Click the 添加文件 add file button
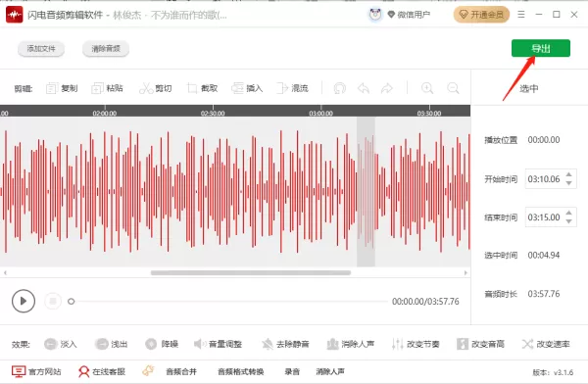Image resolution: width=588 pixels, height=384 pixels. (x=41, y=49)
